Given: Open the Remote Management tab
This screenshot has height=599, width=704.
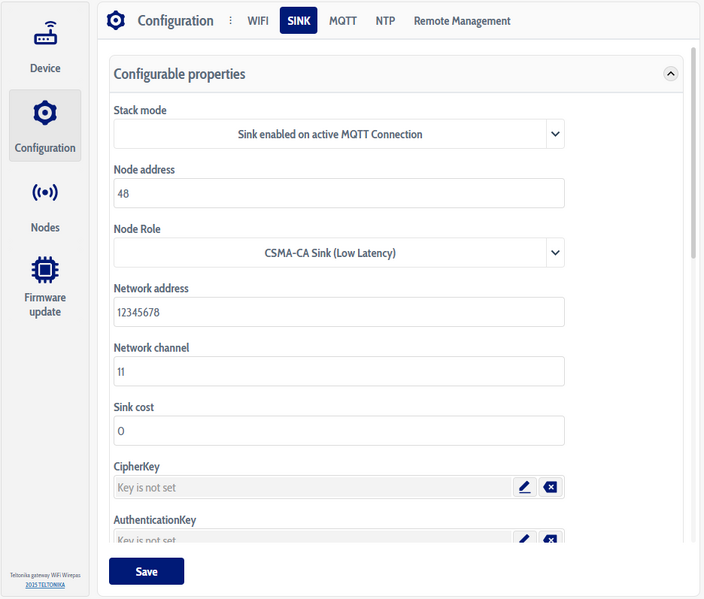Looking at the screenshot, I should (x=462, y=21).
